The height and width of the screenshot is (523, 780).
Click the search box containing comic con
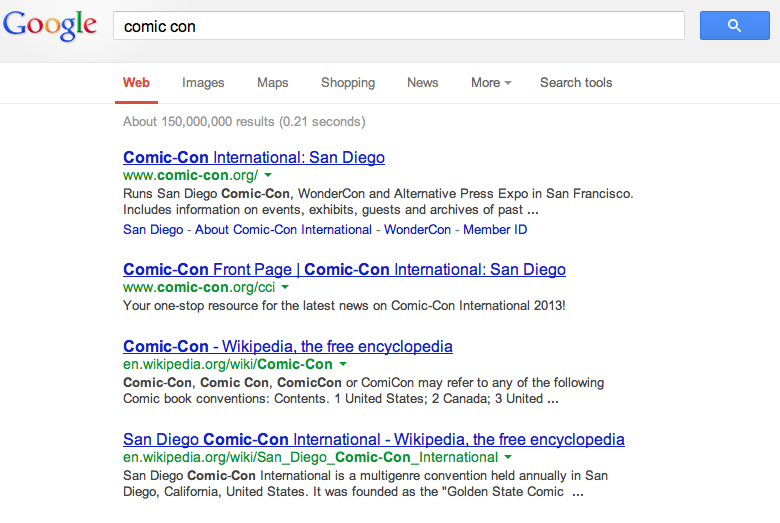(x=398, y=26)
